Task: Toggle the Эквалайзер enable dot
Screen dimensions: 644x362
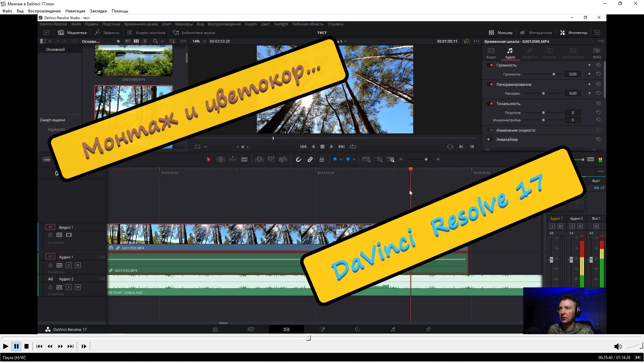Action: click(x=489, y=139)
